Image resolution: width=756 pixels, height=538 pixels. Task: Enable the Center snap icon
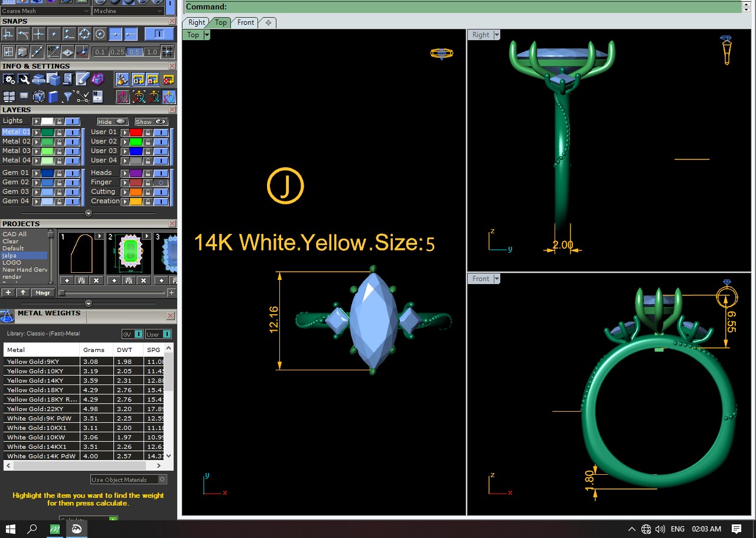pyautogui.click(x=100, y=34)
